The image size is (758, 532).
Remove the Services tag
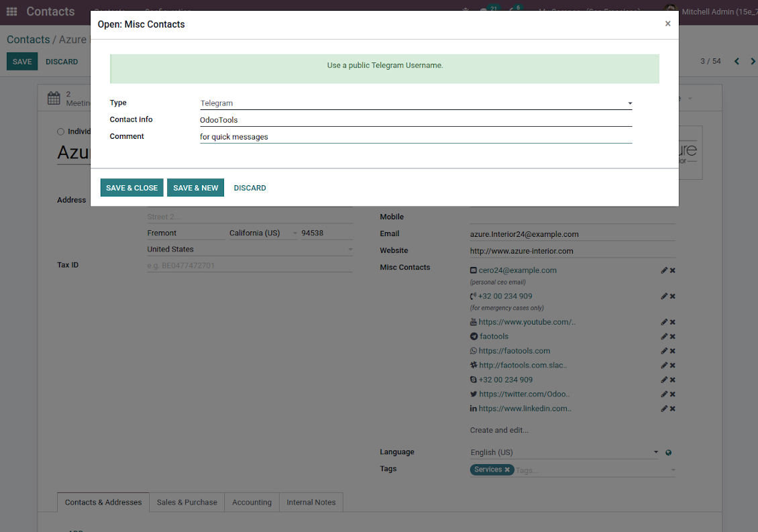(x=507, y=470)
